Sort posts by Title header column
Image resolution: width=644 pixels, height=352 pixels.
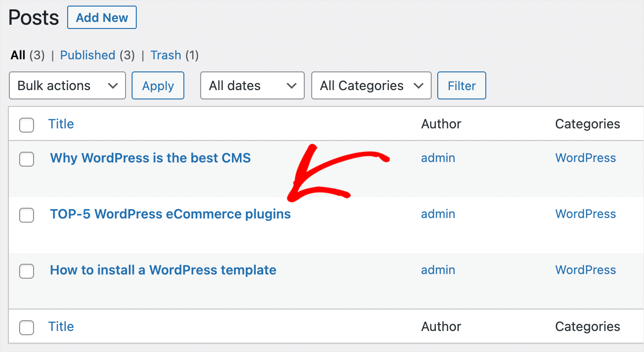tap(61, 124)
